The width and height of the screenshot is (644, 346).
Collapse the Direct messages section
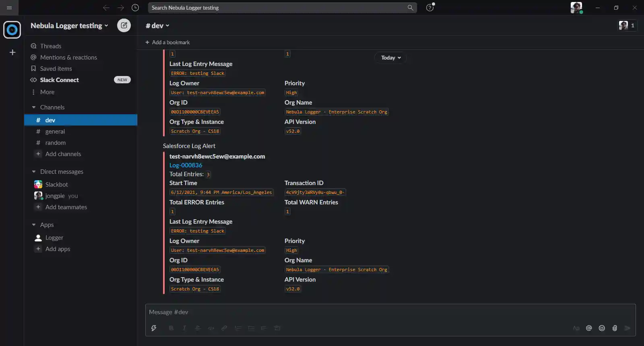click(x=34, y=172)
